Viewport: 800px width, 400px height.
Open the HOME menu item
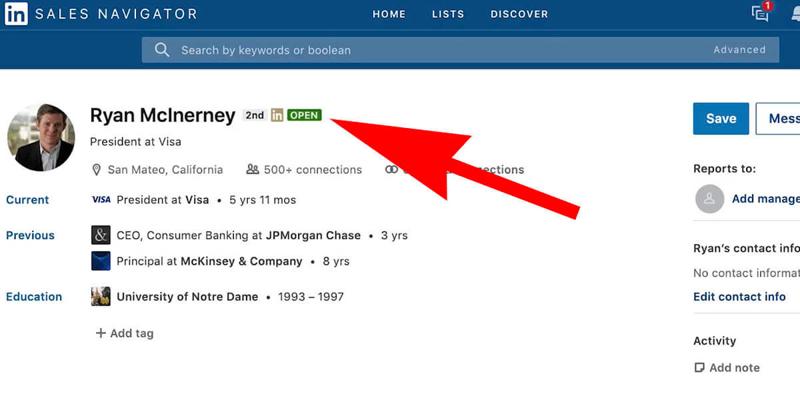pyautogui.click(x=389, y=15)
